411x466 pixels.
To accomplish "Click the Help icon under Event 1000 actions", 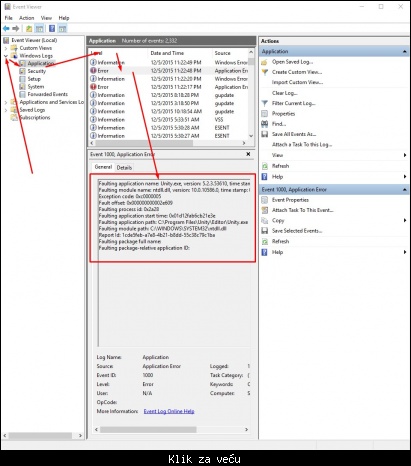I will (265, 252).
